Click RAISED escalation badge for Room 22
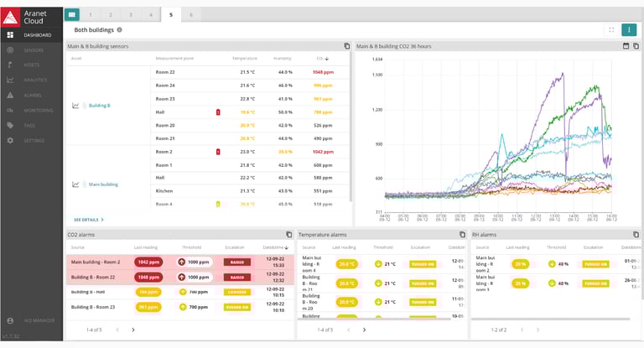The height and width of the screenshot is (348, 644). click(237, 278)
